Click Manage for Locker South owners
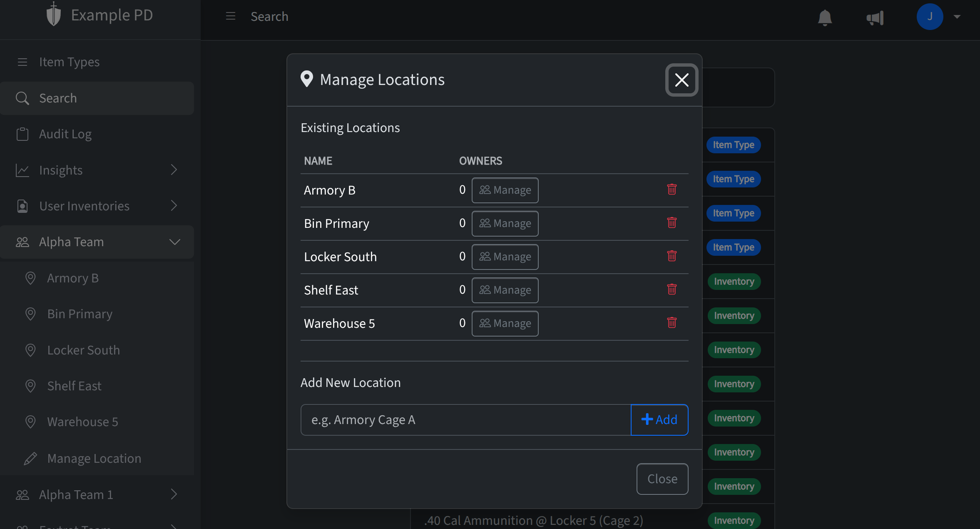 click(505, 257)
